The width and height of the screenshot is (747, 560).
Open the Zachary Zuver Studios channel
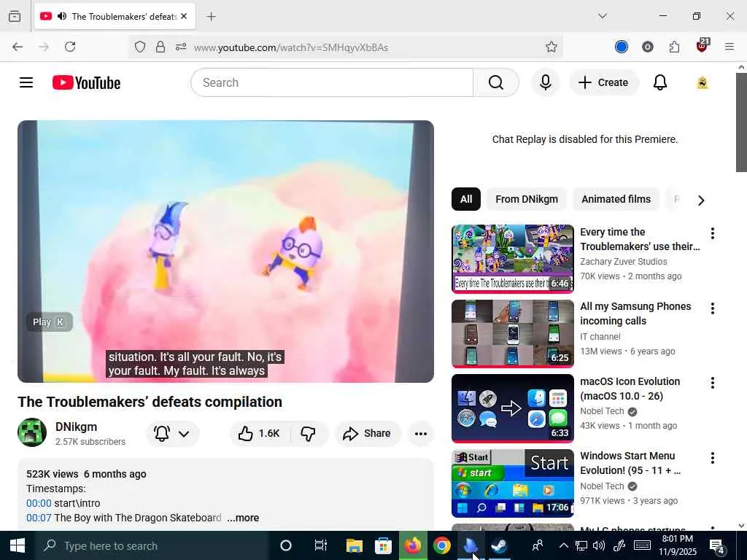624,262
